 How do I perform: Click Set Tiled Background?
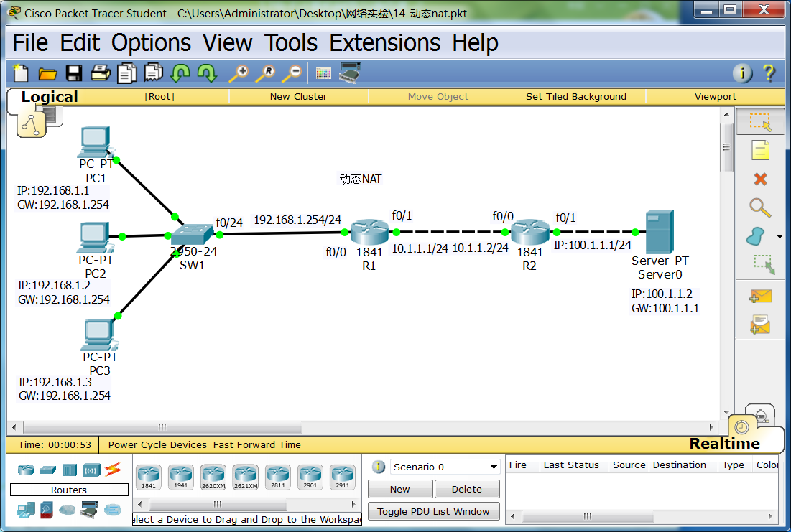coord(575,96)
